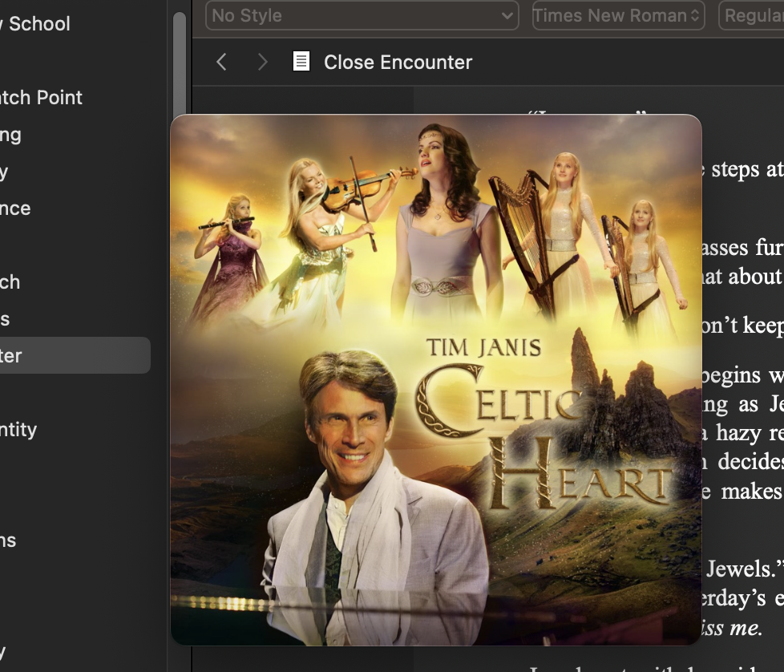Click the Tim Janis Celtic Heart album artwork
Screen dimensions: 784x672
point(436,380)
